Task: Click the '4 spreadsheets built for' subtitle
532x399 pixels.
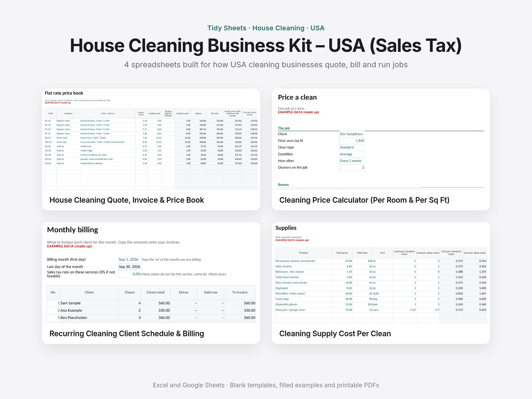Action: 266,65
